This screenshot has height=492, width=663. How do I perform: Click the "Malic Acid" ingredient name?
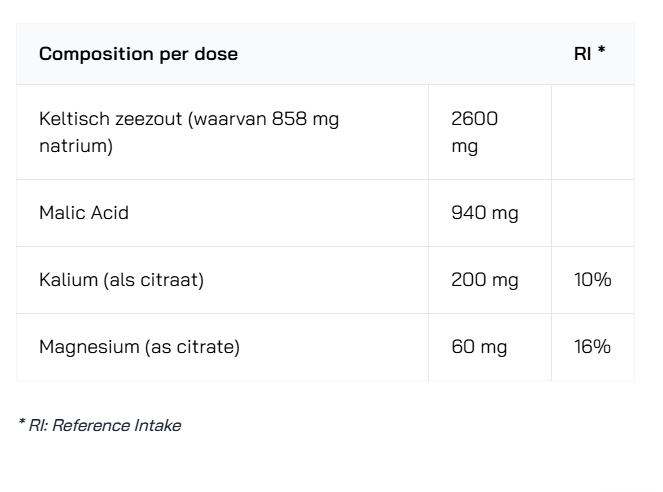click(84, 213)
